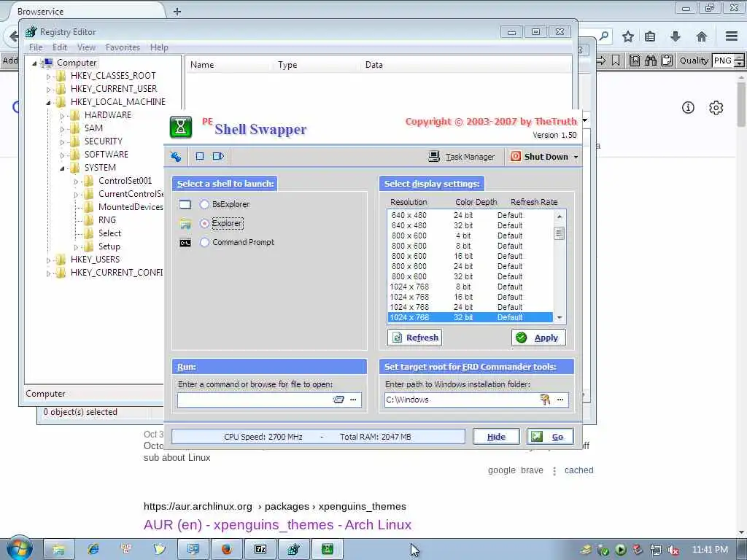Viewport: 747px width, 560px height.
Task: Expand HKEY_CLASSES_ROOT in the registry tree
Action: (x=48, y=76)
